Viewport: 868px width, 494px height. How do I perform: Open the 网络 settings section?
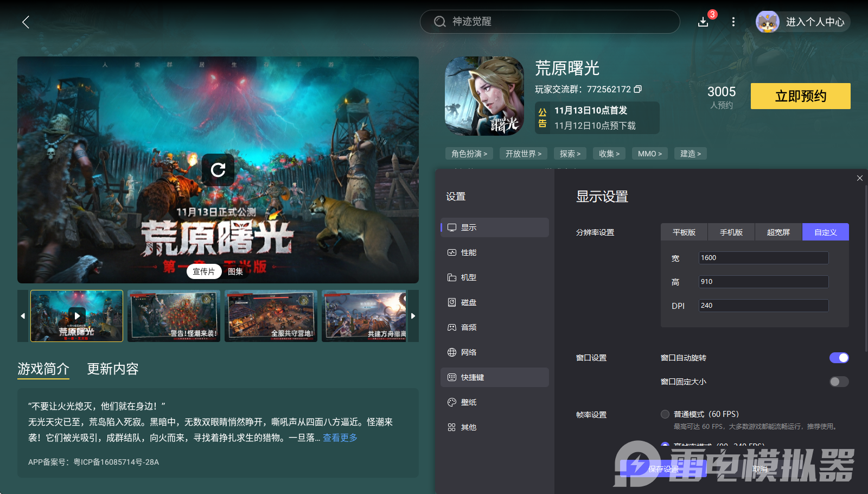[495, 352]
